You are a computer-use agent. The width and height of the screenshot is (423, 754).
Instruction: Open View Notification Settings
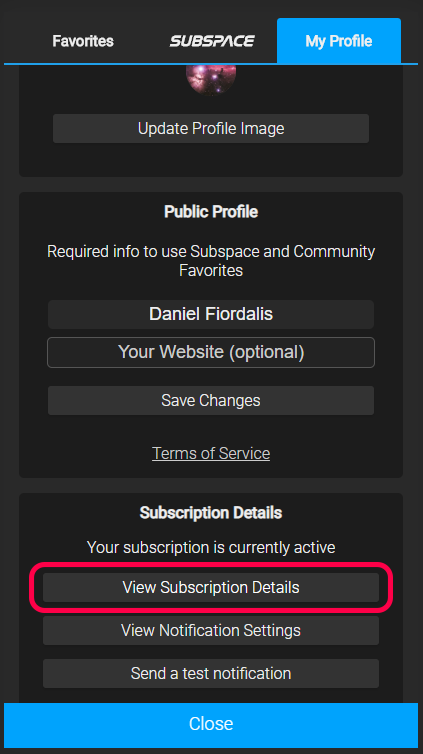(x=211, y=630)
